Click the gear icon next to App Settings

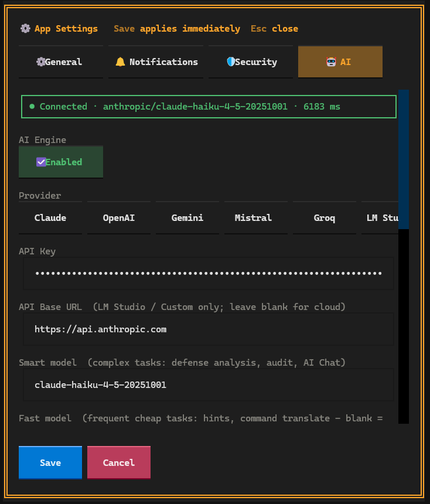tap(24, 28)
